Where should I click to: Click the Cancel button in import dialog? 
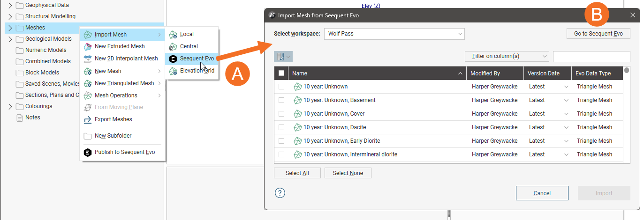(x=542, y=193)
